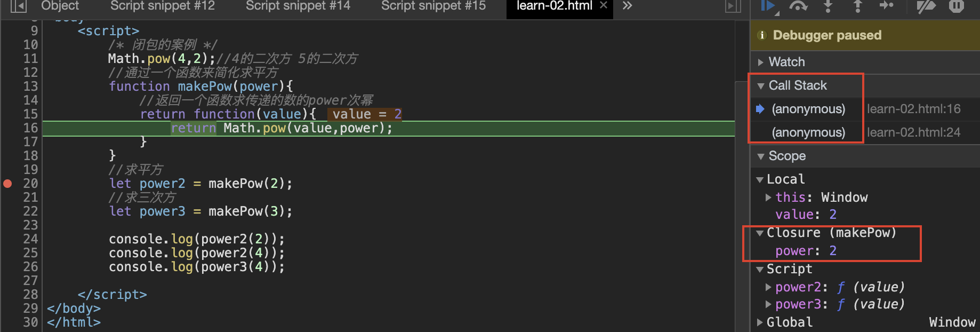Image resolution: width=980 pixels, height=332 pixels.
Task: Collapse the Call Stack section
Action: (x=761, y=85)
